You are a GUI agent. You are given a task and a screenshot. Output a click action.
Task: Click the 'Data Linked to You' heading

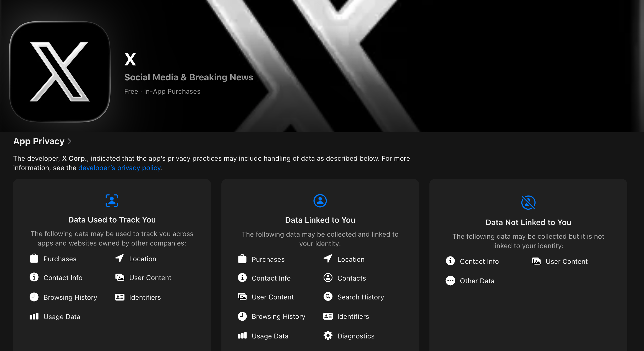tap(320, 220)
